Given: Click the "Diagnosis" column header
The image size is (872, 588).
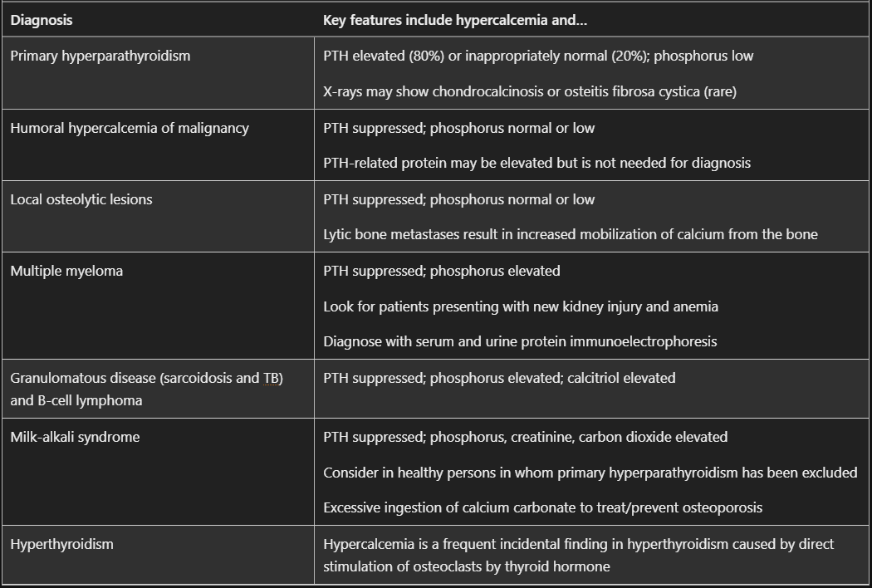Looking at the screenshot, I should click(42, 21).
